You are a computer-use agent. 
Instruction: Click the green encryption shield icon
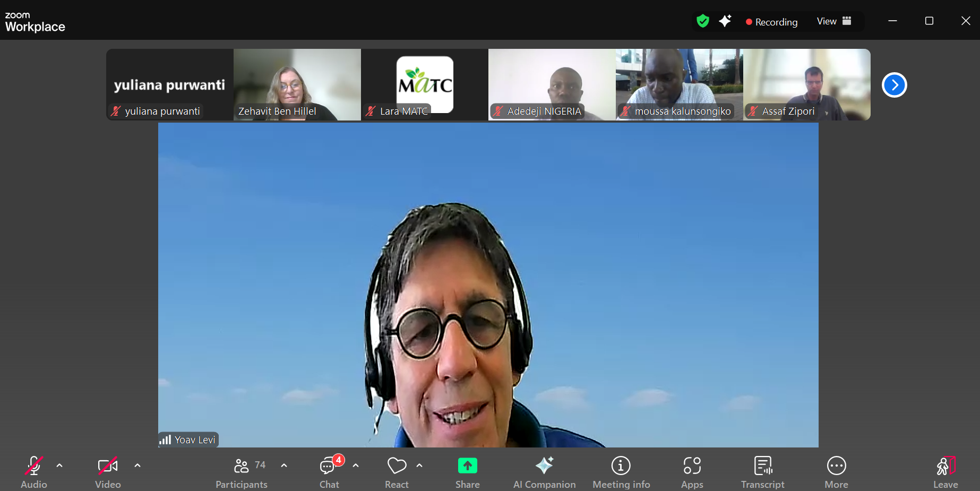tap(703, 21)
